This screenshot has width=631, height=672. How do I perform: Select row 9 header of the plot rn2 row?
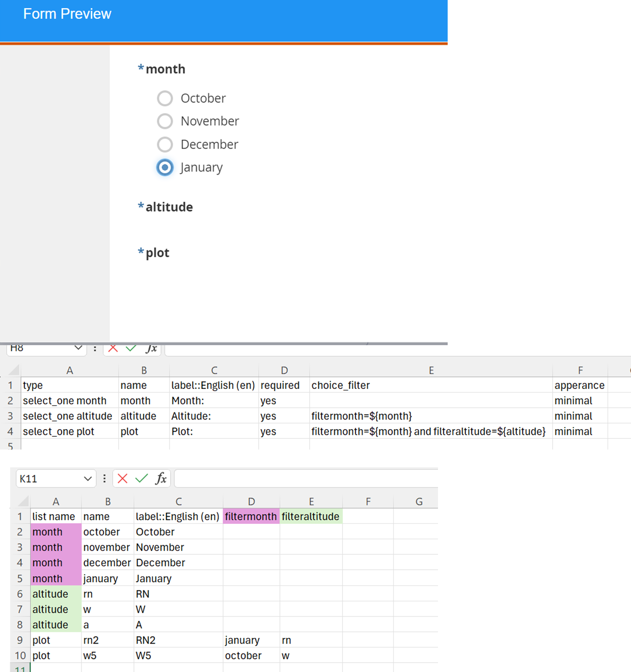point(20,640)
